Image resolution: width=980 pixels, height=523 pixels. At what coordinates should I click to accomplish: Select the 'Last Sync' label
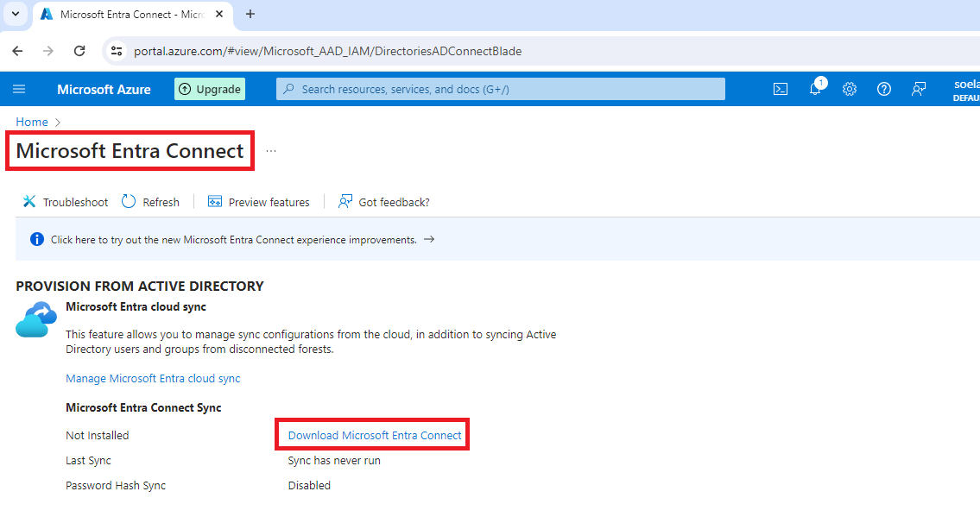click(88, 461)
